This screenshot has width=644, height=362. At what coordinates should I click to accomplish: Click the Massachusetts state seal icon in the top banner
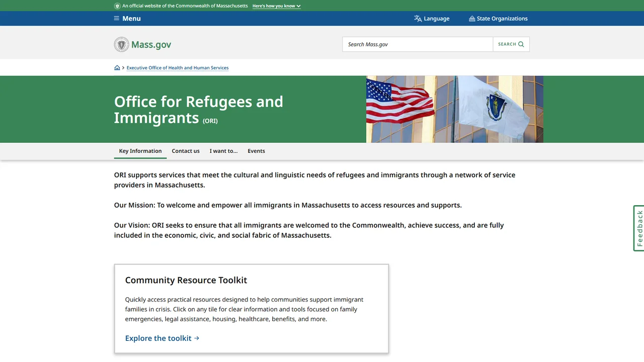click(117, 6)
